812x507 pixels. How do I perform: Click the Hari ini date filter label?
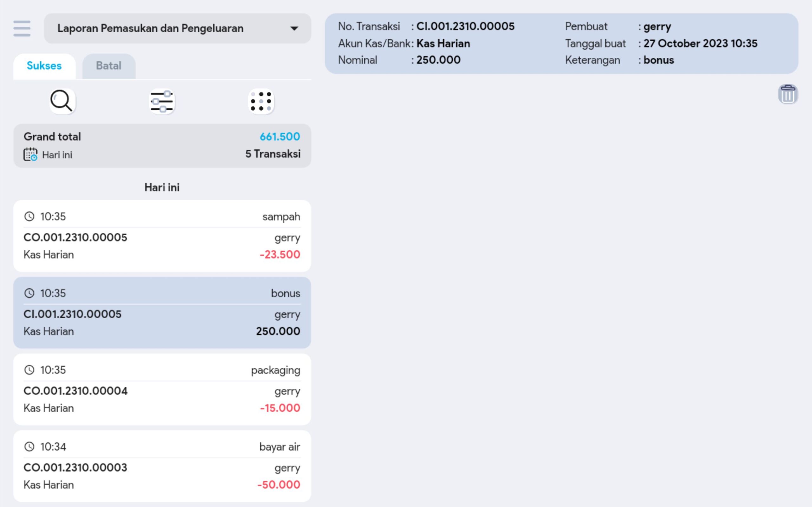click(57, 155)
